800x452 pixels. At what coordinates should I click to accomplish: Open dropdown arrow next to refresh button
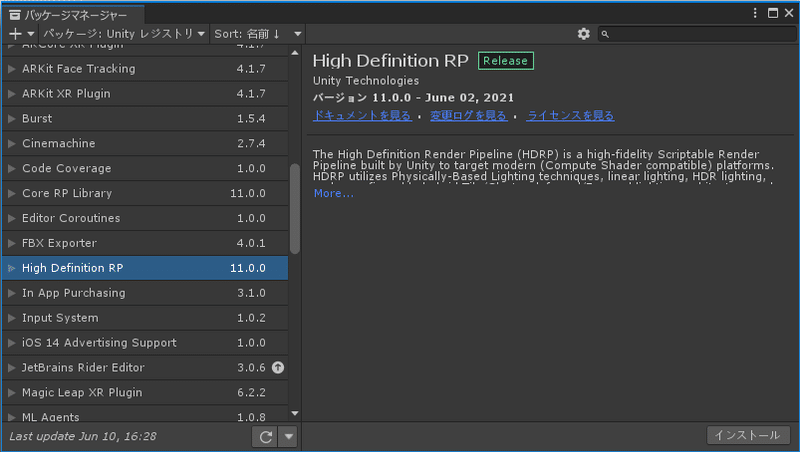click(x=288, y=437)
